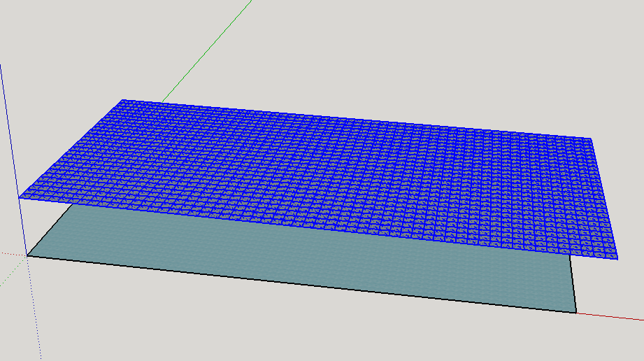The width and height of the screenshot is (644, 361).
Task: Click the right edge of the blue face
Action: tap(606, 199)
